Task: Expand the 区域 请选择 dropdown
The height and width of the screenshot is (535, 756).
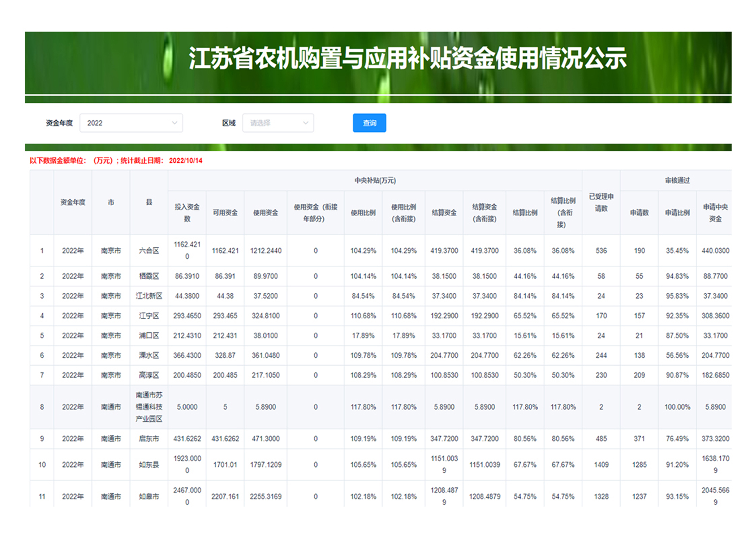Action: [278, 123]
